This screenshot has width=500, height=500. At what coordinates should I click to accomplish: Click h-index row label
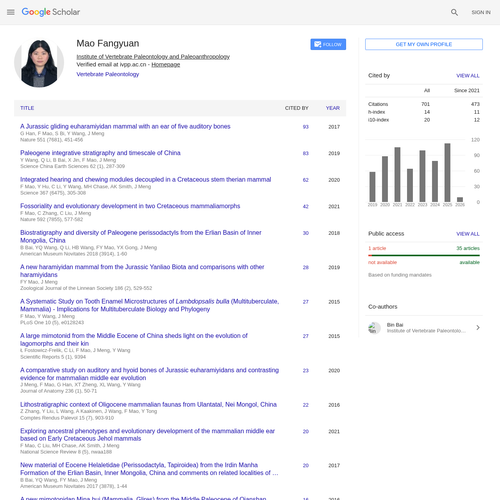coord(377,112)
